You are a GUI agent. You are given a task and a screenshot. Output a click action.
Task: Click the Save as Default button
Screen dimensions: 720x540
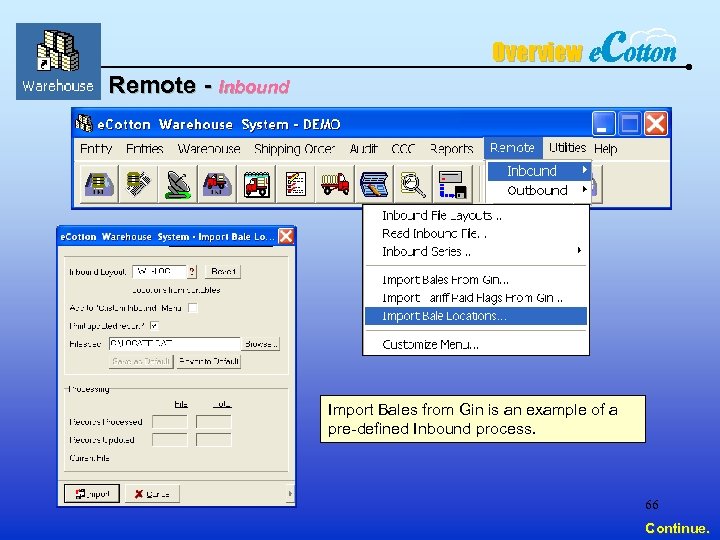coord(141,361)
